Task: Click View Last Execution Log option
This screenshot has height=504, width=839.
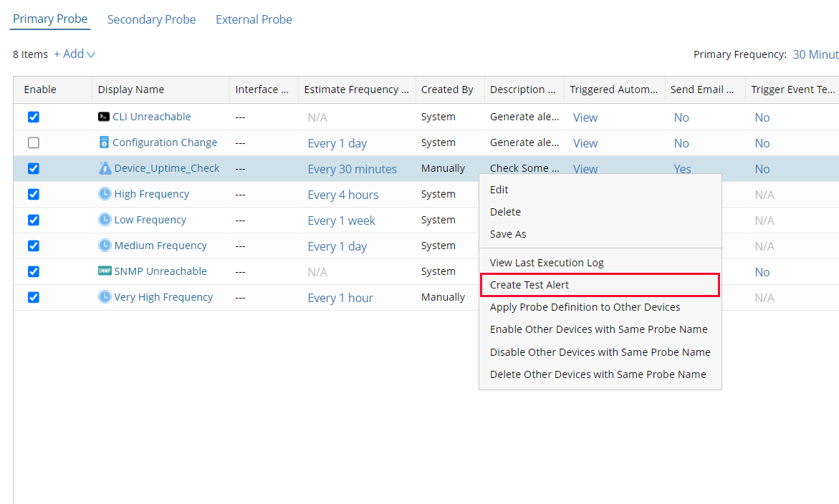Action: tap(547, 262)
